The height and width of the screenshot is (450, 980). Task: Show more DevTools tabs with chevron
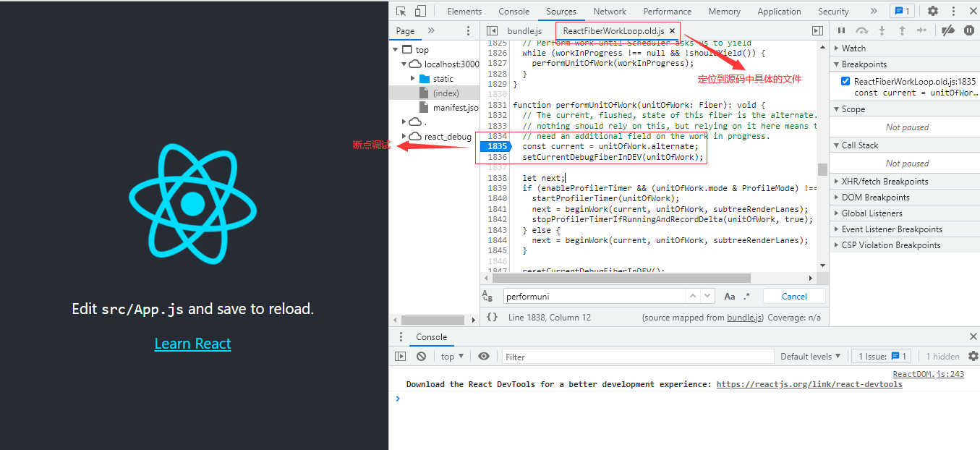click(x=874, y=11)
